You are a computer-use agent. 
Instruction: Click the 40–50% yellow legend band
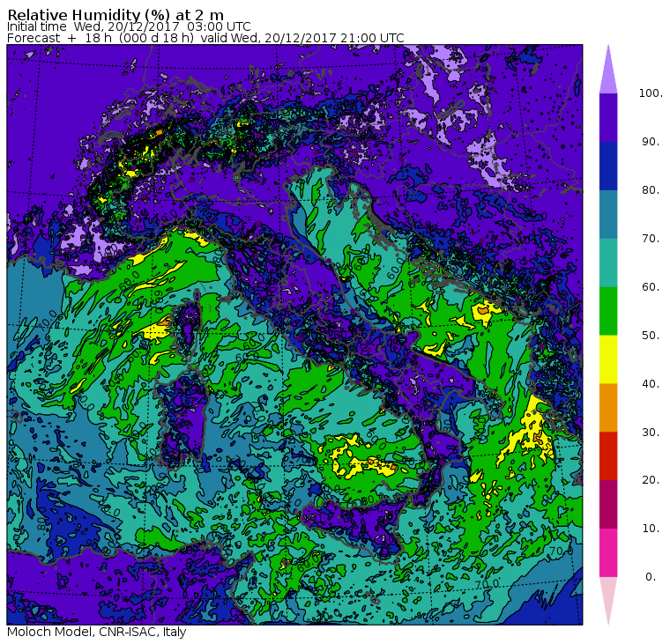tap(608, 359)
